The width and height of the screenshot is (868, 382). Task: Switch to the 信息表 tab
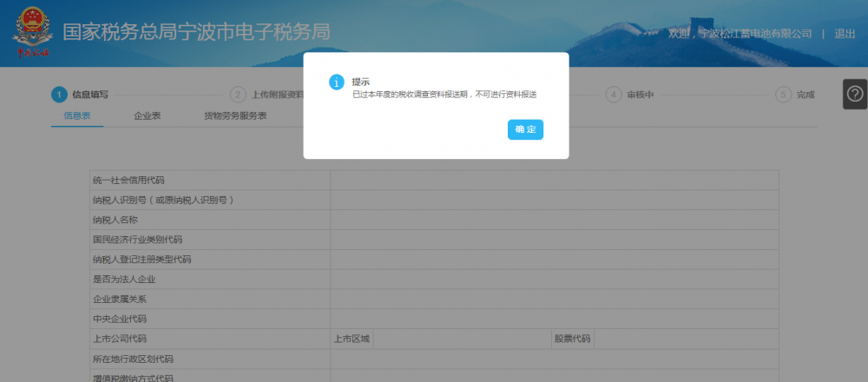(x=77, y=115)
